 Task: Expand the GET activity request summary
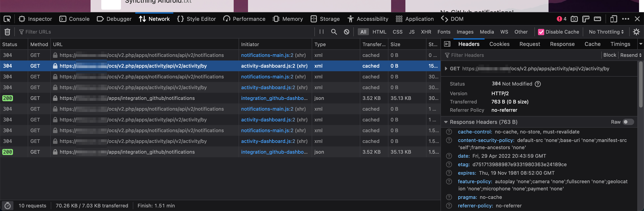click(447, 68)
